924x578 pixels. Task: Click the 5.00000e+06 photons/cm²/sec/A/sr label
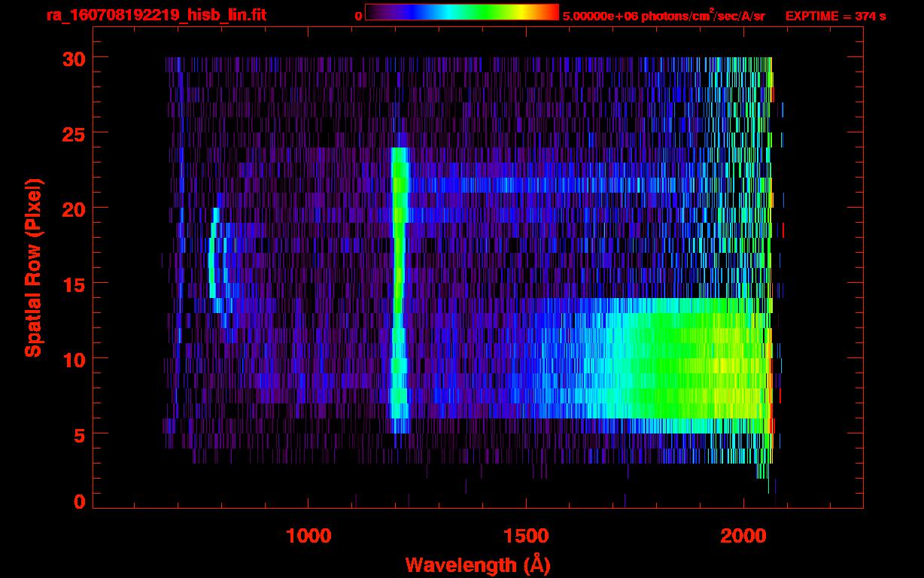tap(664, 15)
